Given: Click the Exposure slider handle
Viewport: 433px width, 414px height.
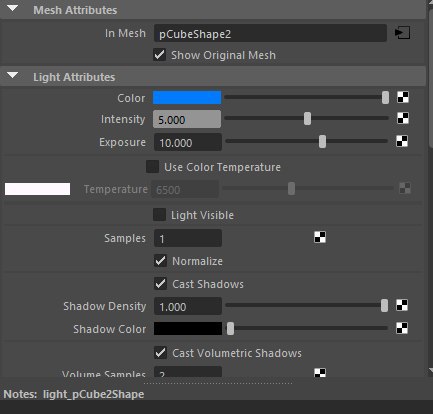Looking at the screenshot, I should (x=322, y=141).
